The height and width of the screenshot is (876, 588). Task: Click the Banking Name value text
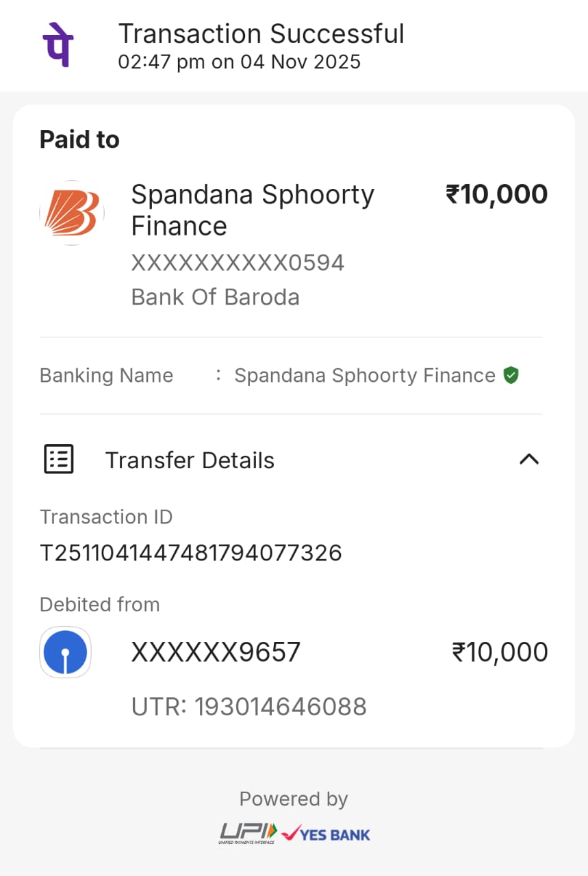[364, 375]
